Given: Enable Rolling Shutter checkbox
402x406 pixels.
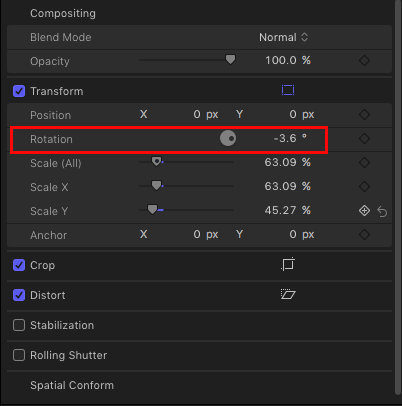Looking at the screenshot, I should 19,355.
